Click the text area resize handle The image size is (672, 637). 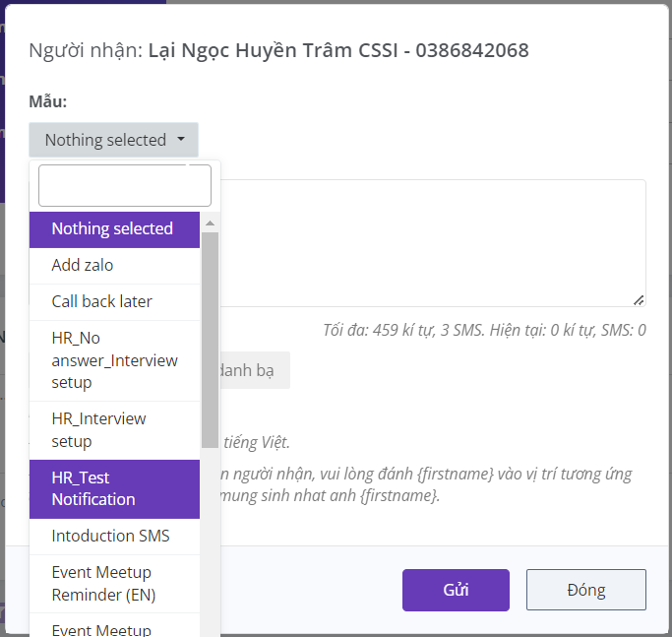pyautogui.click(x=639, y=299)
